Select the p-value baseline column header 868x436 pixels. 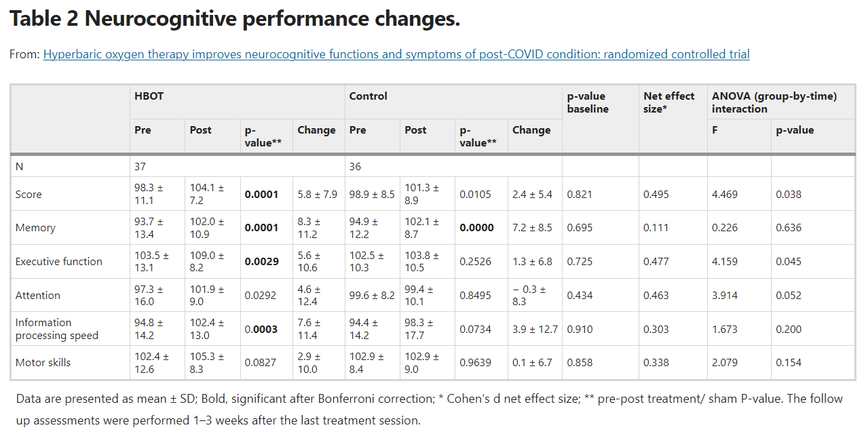587,102
